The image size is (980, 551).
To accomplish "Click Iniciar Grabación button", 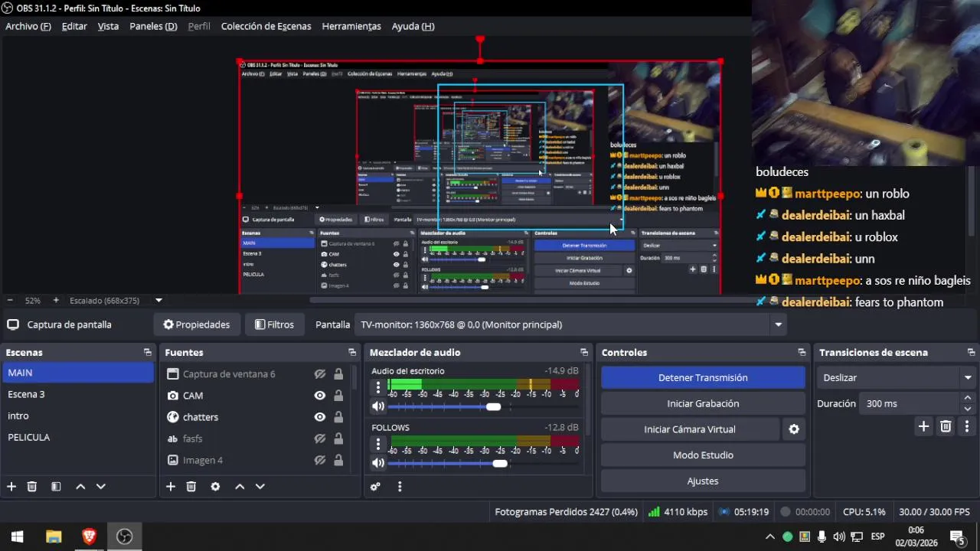I will tap(703, 403).
